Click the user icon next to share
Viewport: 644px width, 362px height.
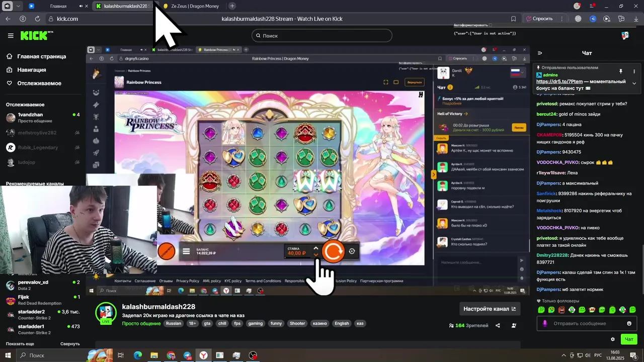[x=514, y=325]
